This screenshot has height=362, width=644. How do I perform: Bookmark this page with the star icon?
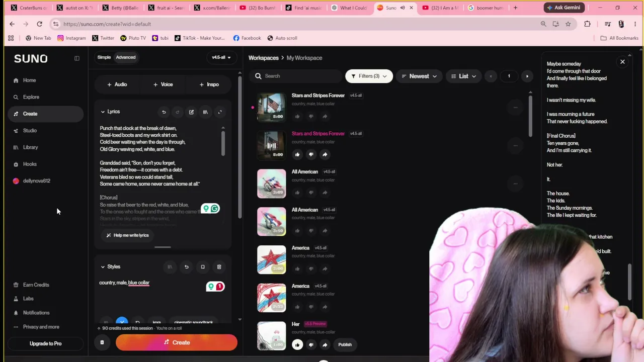(568, 24)
